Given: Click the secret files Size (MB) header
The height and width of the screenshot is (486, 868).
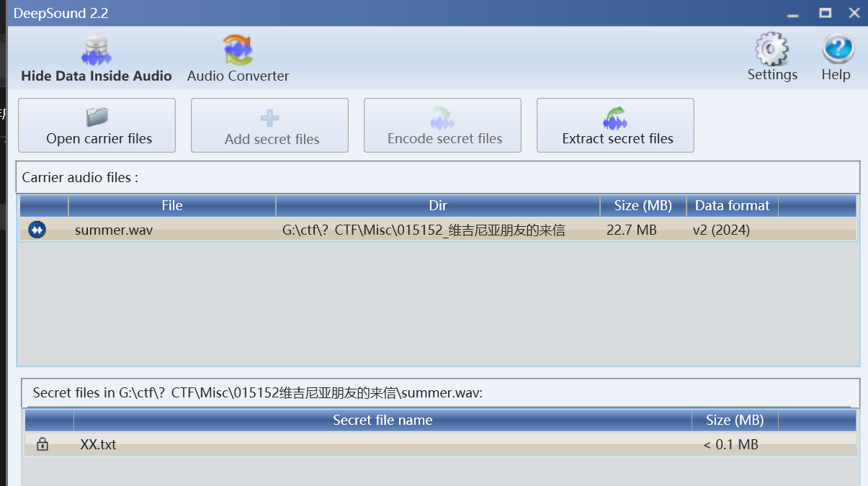Looking at the screenshot, I should 734,420.
